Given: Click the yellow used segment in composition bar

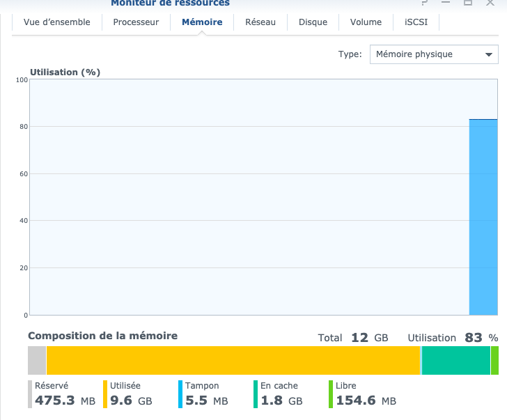Looking at the screenshot, I should click(x=233, y=361).
